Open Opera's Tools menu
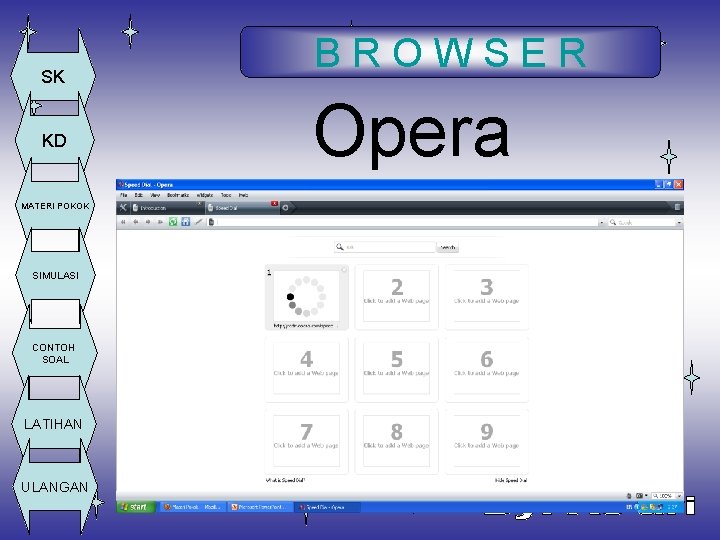The image size is (720, 540). 226,195
